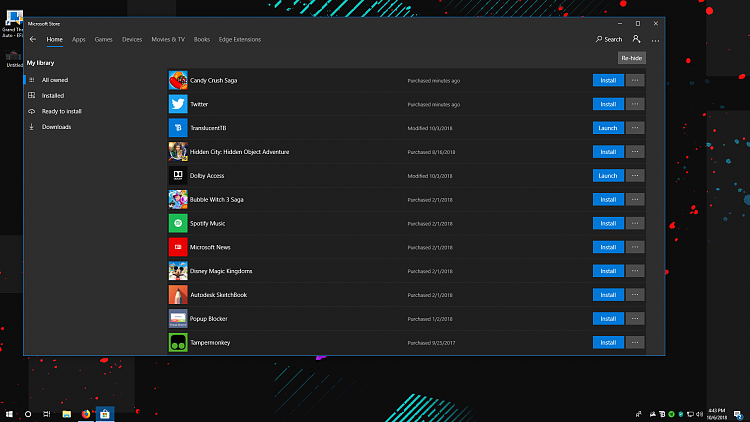Viewport: 750px width, 422px height.
Task: Install Microsoft News
Action: pos(608,247)
